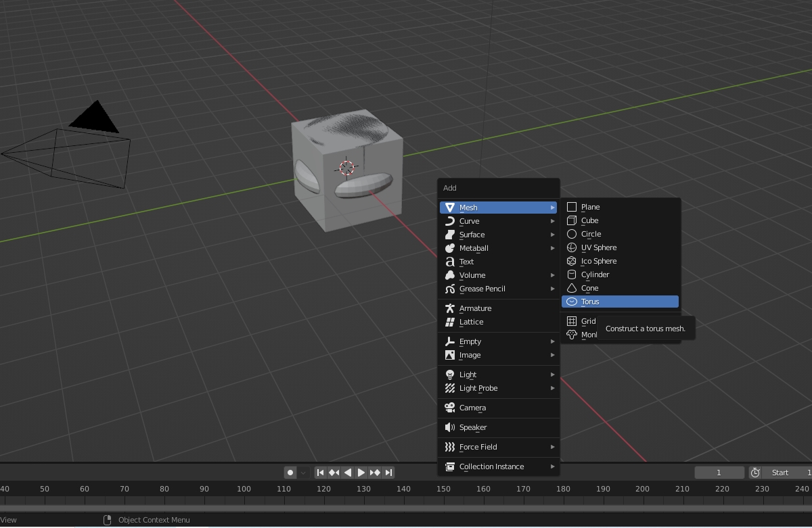Play the animation in reverse

pos(348,473)
